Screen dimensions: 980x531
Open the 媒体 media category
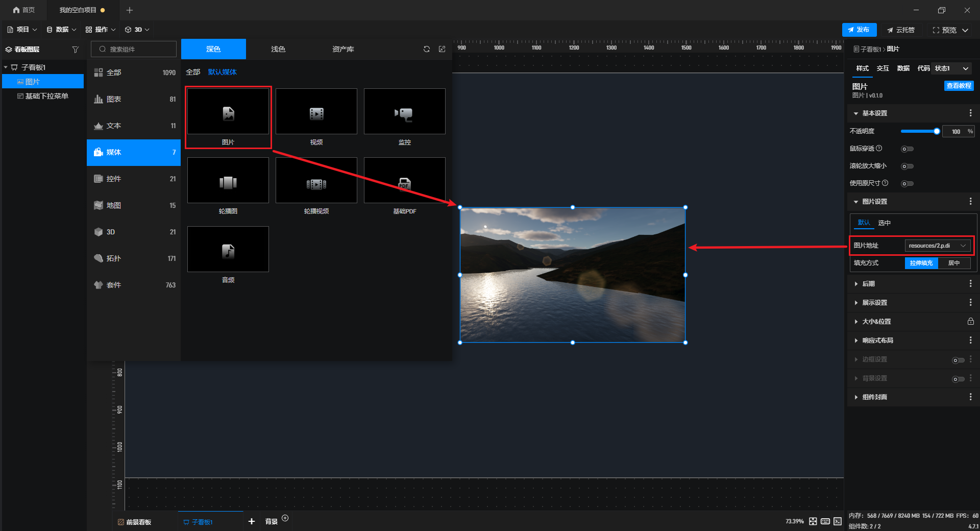[x=134, y=152]
